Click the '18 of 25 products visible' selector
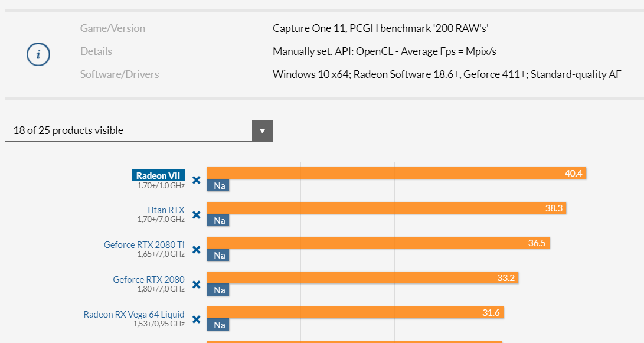The width and height of the screenshot is (644, 343). [x=129, y=130]
